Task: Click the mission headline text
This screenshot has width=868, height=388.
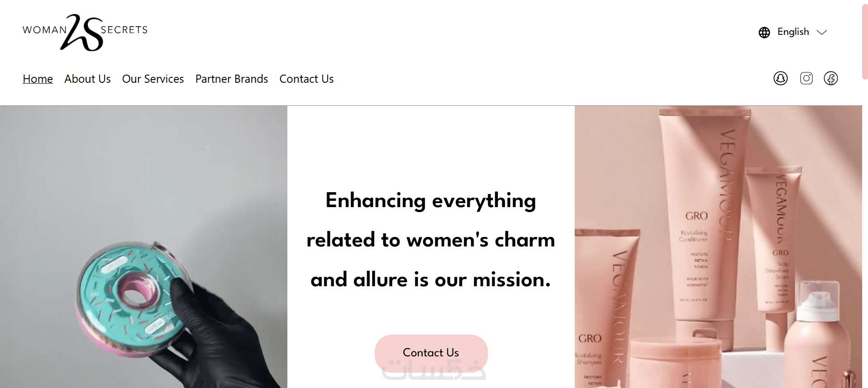Action: (430, 240)
